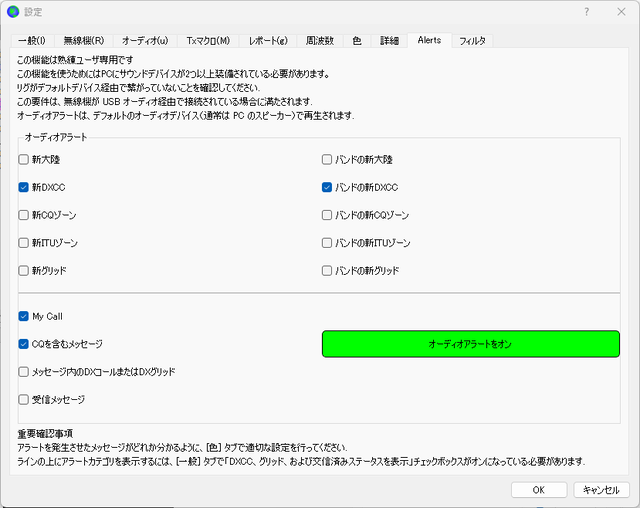Open the 無線機(R) tab

click(x=83, y=41)
